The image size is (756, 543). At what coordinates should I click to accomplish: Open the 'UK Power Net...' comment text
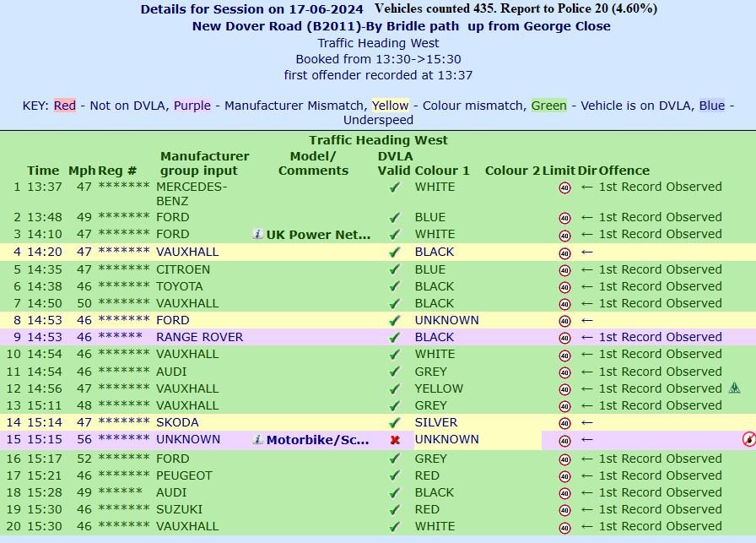pyautogui.click(x=318, y=235)
